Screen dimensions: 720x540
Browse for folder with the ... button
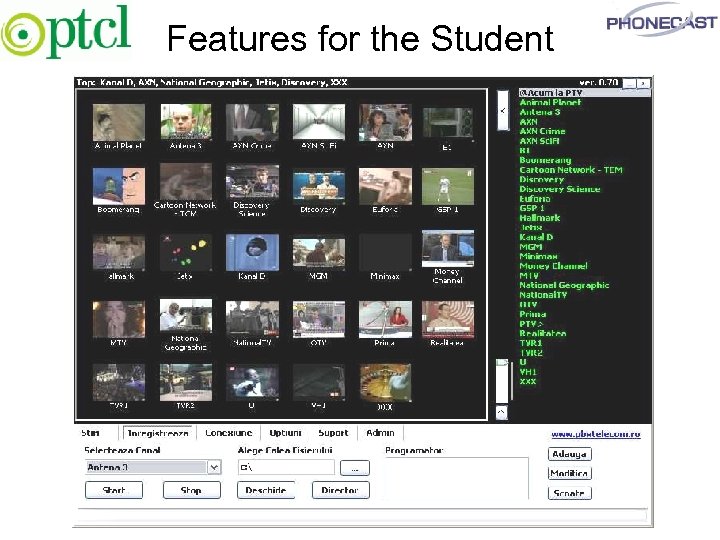click(x=354, y=468)
